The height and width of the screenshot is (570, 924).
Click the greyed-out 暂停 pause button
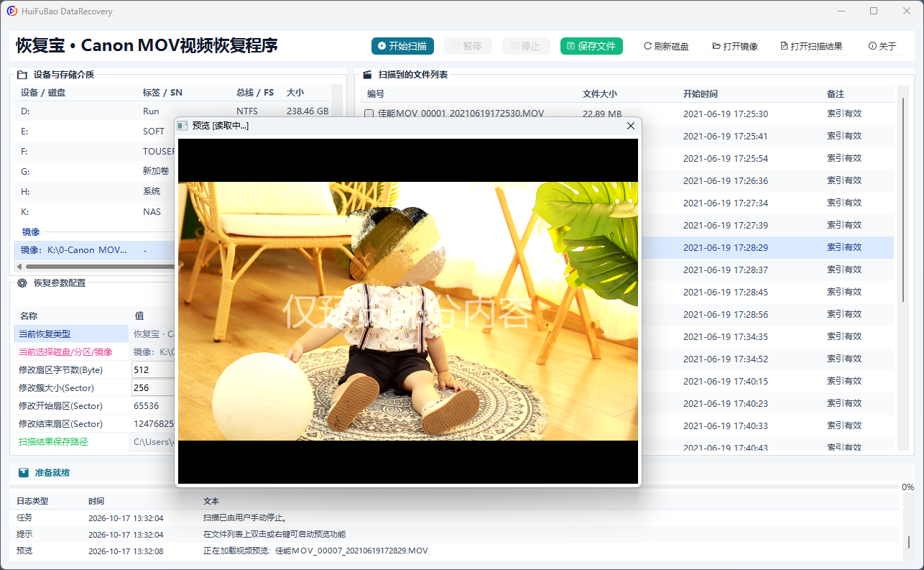tap(468, 46)
